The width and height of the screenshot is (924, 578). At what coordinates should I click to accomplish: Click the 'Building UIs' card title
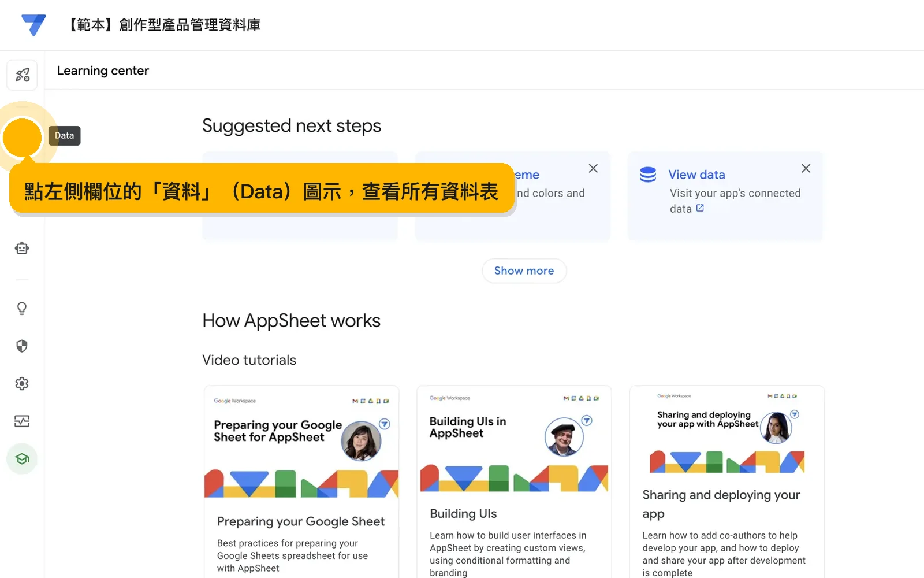(463, 513)
